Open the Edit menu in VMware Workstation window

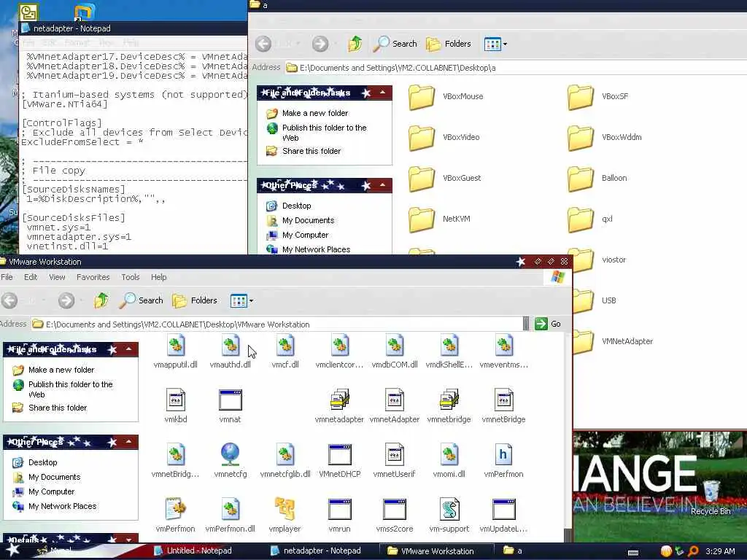click(x=31, y=277)
